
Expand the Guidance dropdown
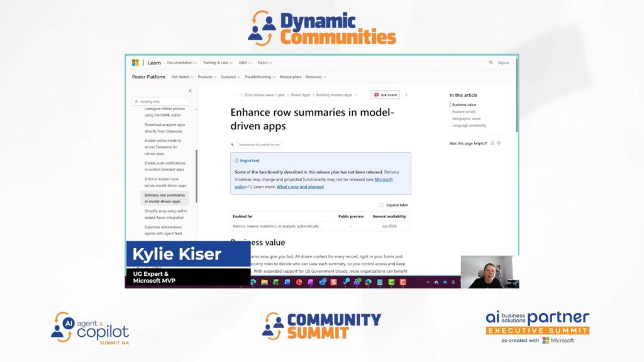(x=230, y=77)
